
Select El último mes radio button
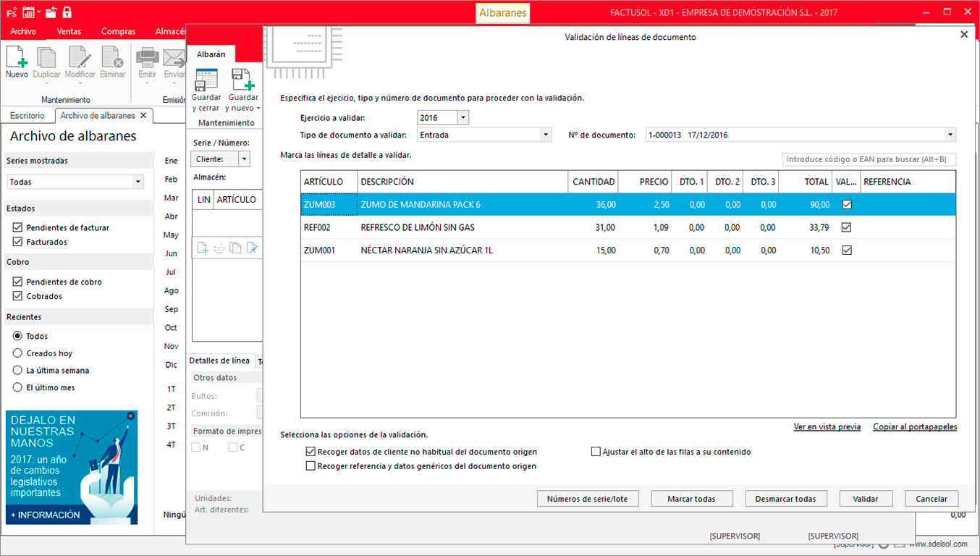[x=17, y=387]
